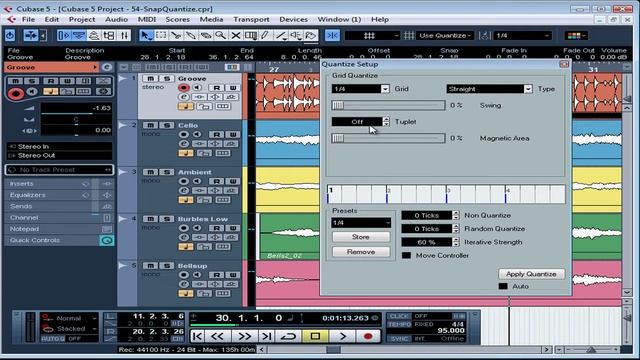Image resolution: width=640 pixels, height=360 pixels.
Task: Click the Remove preset button
Action: 361,252
